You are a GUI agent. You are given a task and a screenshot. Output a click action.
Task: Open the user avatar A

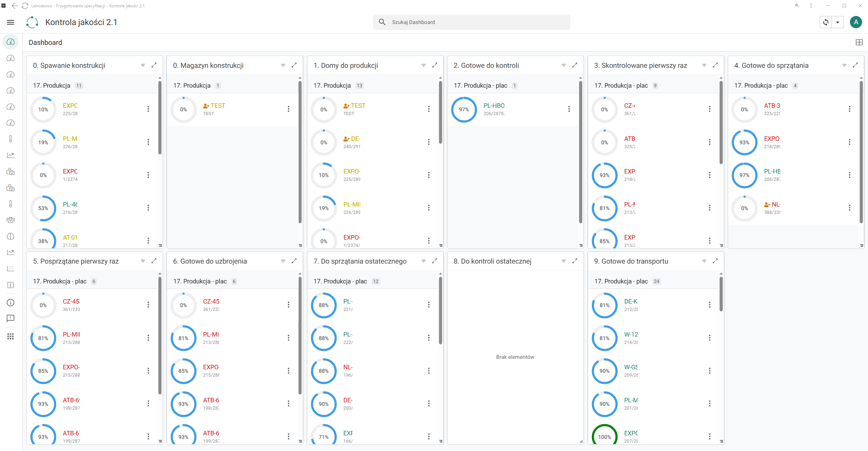tap(856, 22)
